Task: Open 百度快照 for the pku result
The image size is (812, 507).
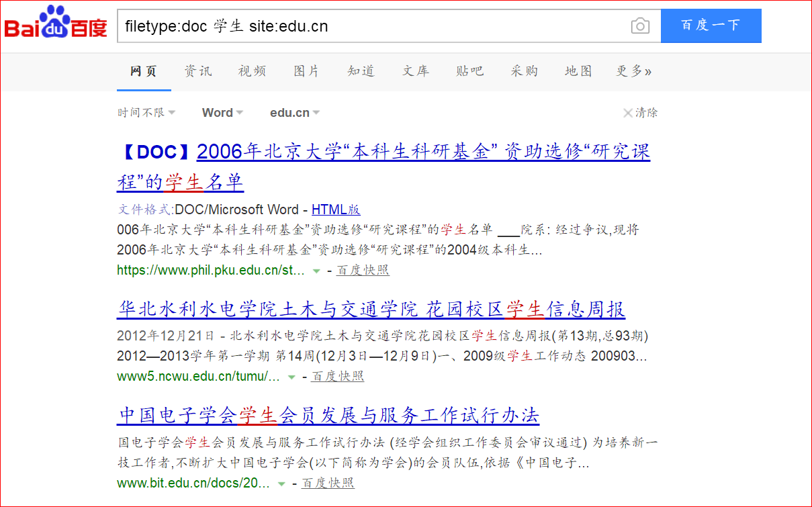Action: coord(363,271)
